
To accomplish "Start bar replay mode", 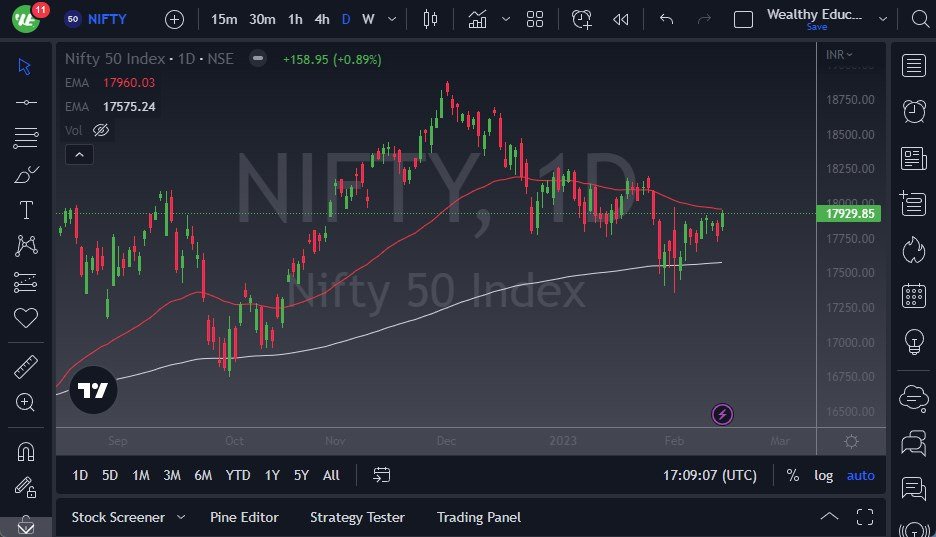I will pos(621,20).
